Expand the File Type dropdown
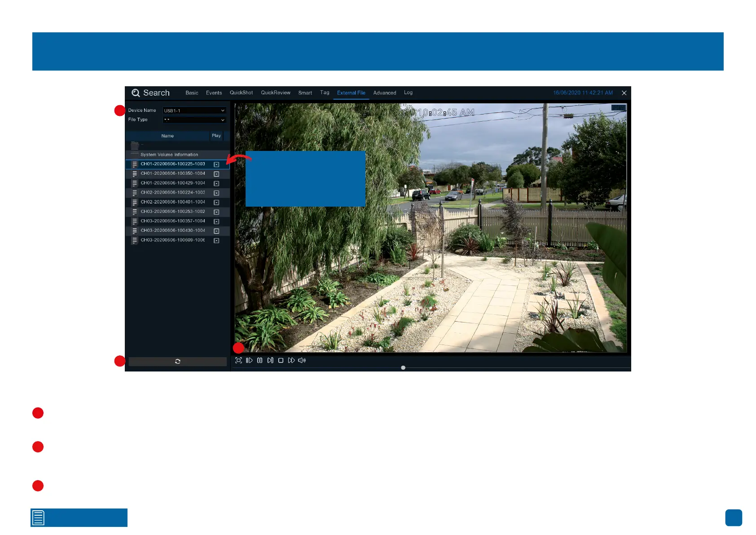 tap(194, 120)
